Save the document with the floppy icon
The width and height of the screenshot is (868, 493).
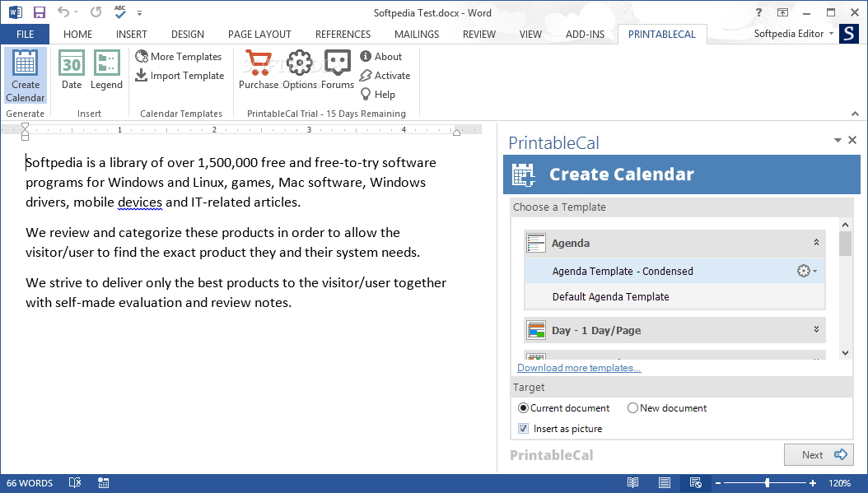coord(40,12)
